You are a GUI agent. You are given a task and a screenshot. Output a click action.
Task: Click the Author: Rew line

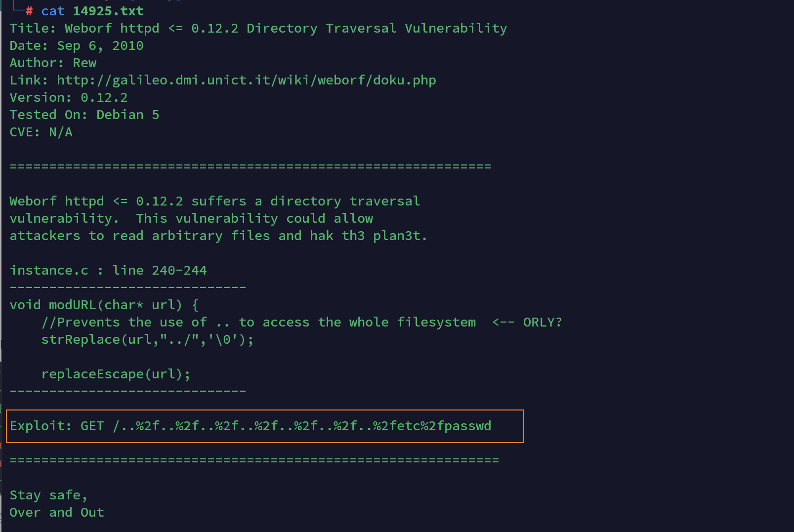pyautogui.click(x=53, y=63)
